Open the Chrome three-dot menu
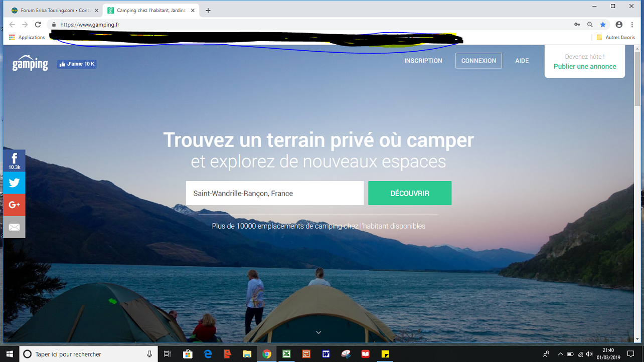This screenshot has width=644, height=362. point(632,25)
